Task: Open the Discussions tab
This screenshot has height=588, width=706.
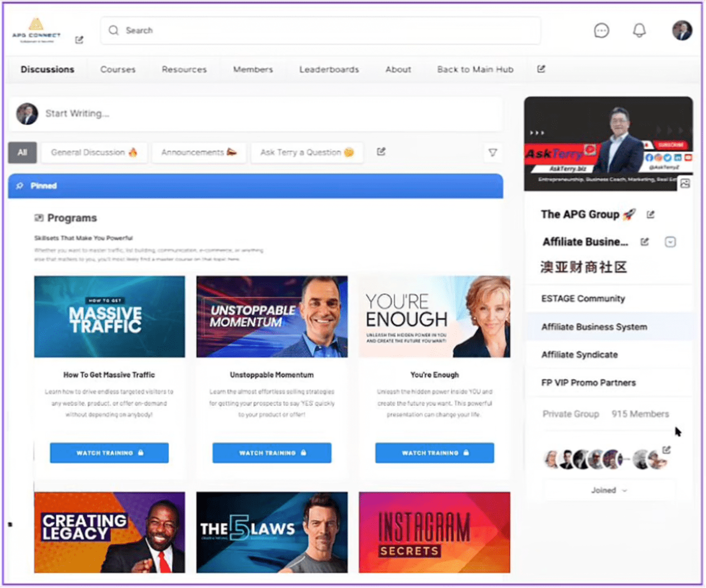Action: coord(47,70)
